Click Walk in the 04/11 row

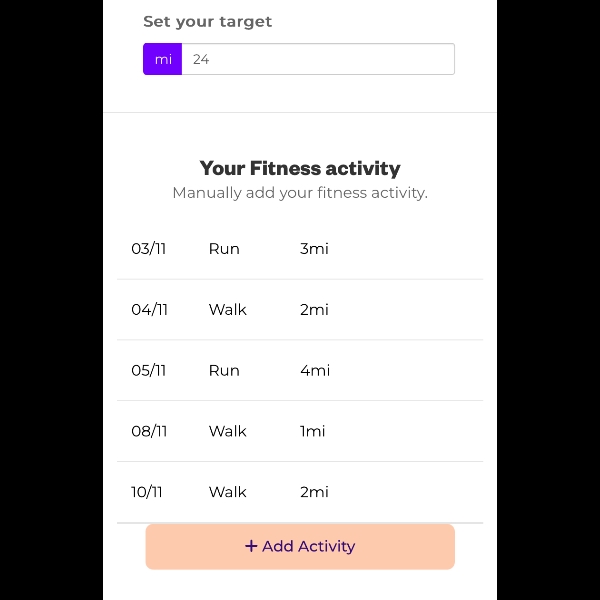pyautogui.click(x=227, y=310)
